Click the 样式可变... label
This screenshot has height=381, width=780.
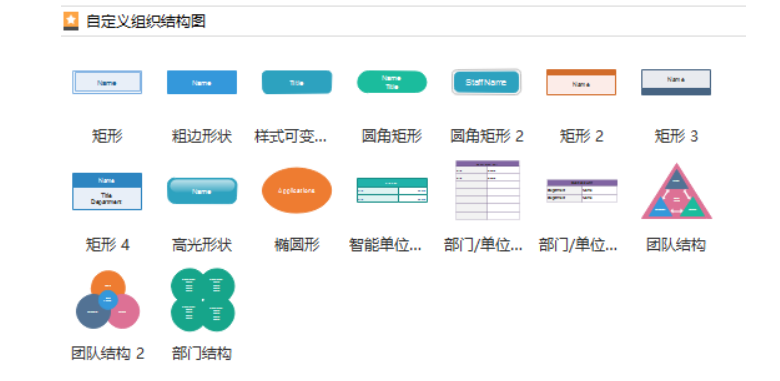[x=291, y=136]
